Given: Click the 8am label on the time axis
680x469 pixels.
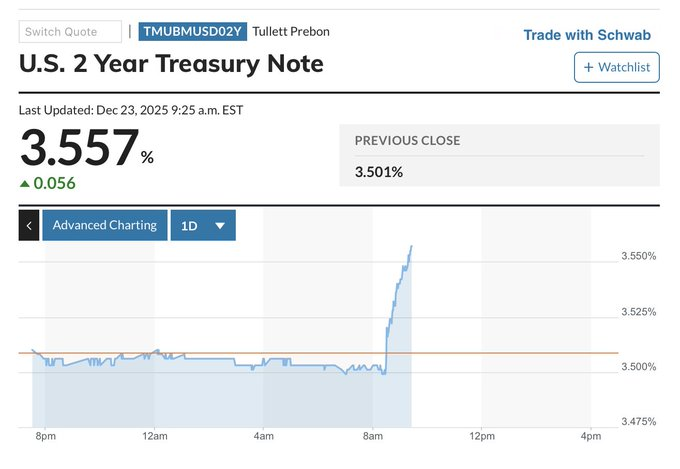Looking at the screenshot, I should pyautogui.click(x=374, y=436).
